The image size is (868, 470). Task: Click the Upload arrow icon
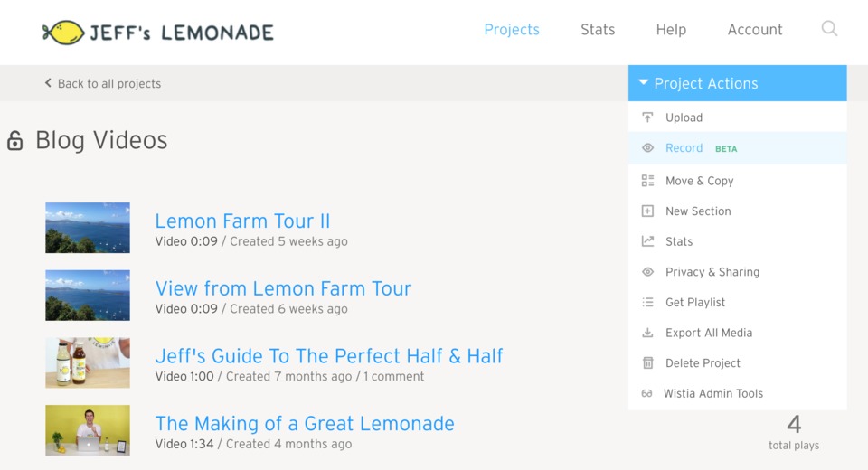click(647, 117)
